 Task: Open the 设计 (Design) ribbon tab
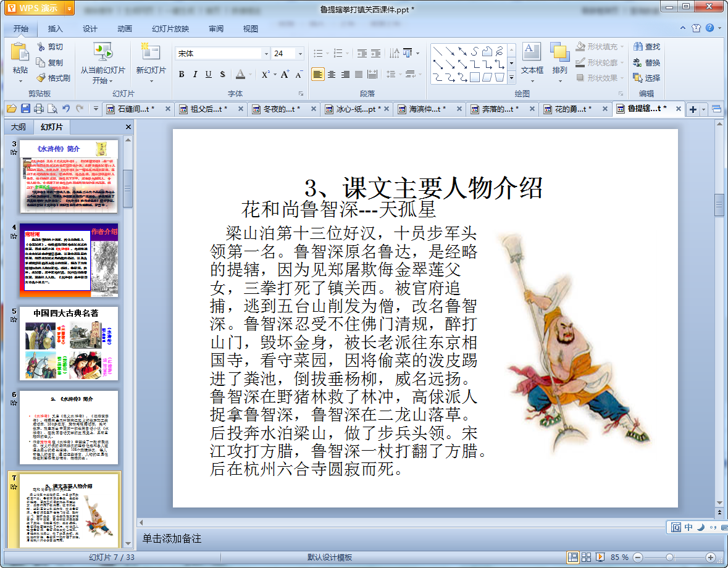pyautogui.click(x=90, y=29)
